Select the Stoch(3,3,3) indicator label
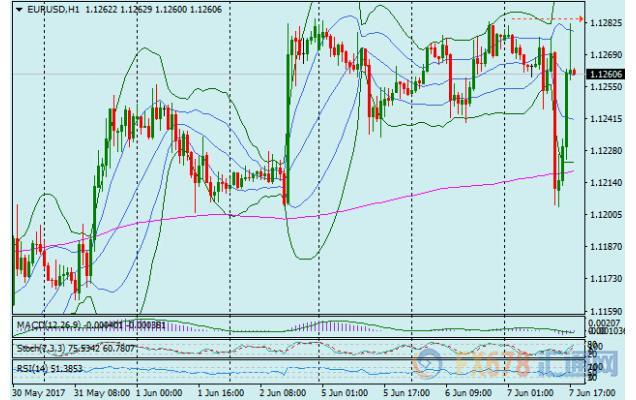This screenshot has width=636, height=400. pos(40,347)
